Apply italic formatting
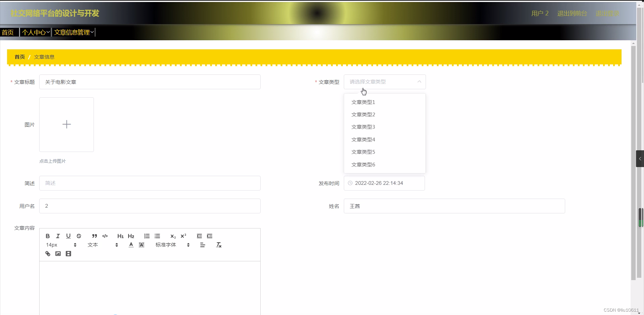The image size is (644, 315). tap(58, 236)
